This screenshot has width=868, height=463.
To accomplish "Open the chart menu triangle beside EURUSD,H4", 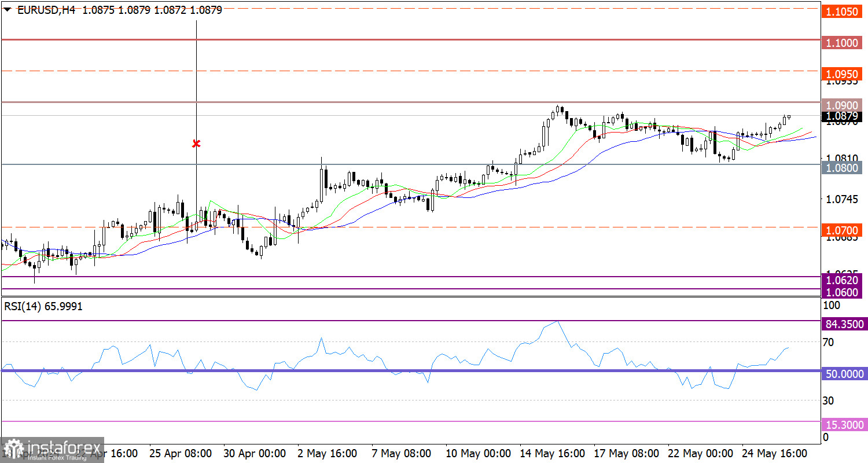I will pos(8,10).
